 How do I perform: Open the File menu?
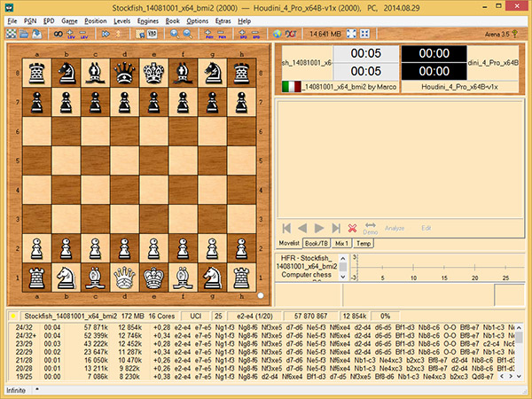[12, 21]
